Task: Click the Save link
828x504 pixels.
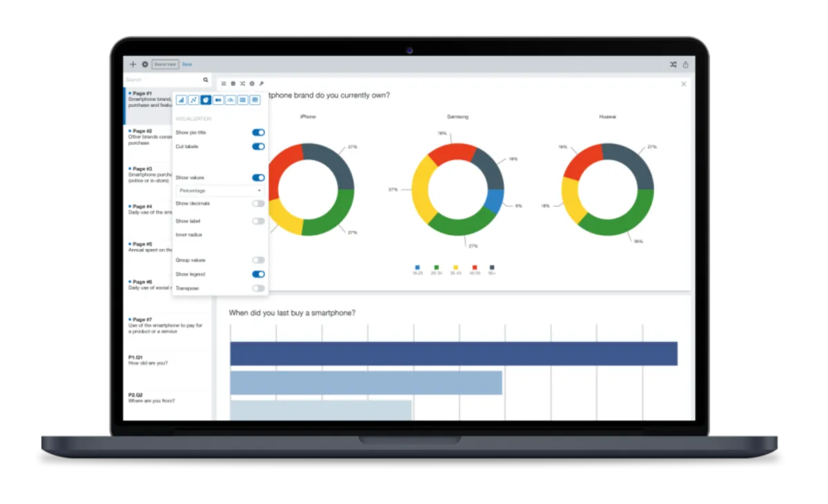Action: point(187,64)
